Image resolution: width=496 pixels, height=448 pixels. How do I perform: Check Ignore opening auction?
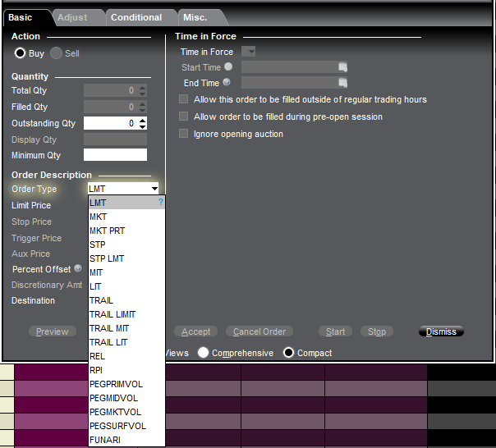click(183, 134)
